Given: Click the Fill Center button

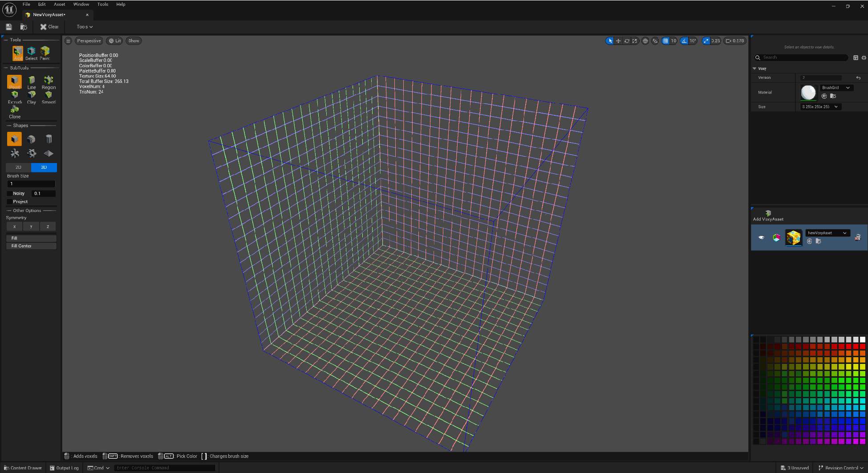Looking at the screenshot, I should pyautogui.click(x=31, y=246).
